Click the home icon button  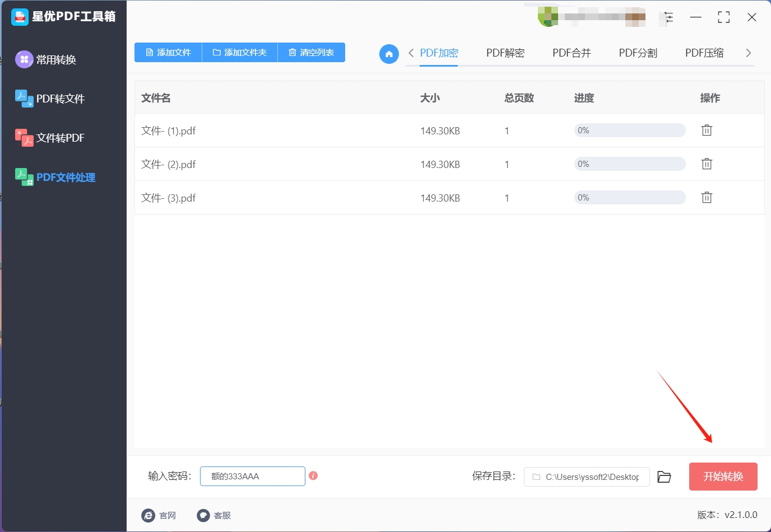click(x=389, y=54)
